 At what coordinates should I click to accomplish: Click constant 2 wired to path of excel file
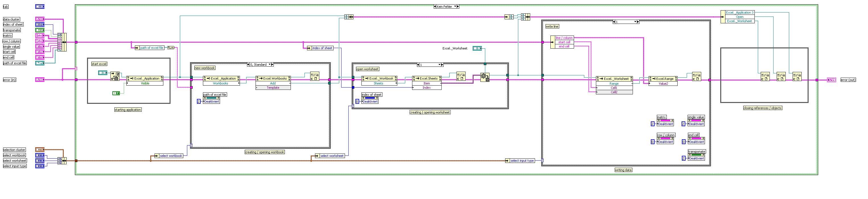[x=199, y=101]
